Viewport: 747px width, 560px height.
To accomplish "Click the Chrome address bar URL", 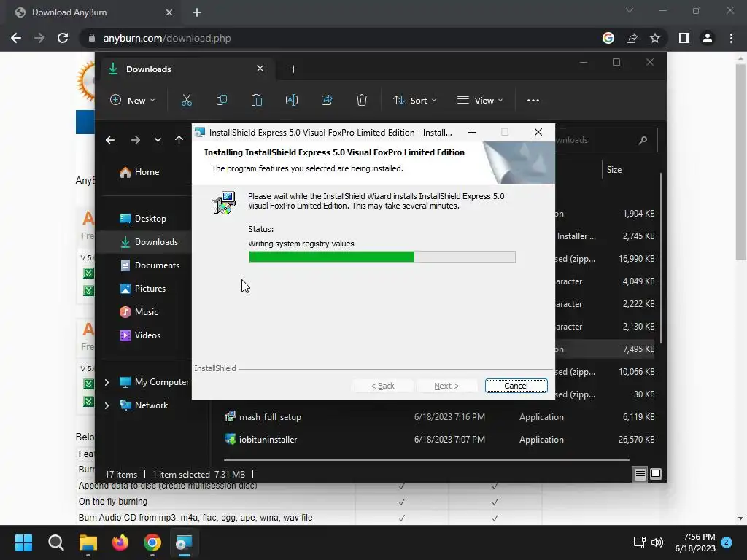I will [167, 38].
